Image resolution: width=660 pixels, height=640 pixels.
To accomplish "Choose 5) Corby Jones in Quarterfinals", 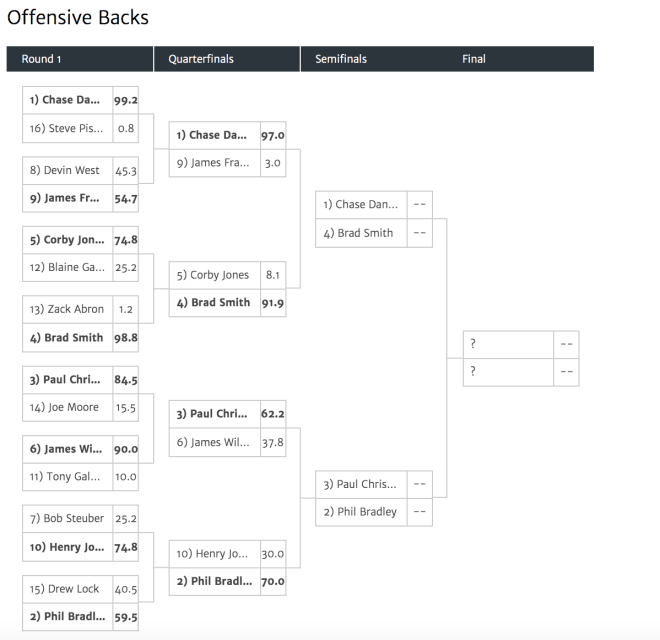I will coord(227,275).
